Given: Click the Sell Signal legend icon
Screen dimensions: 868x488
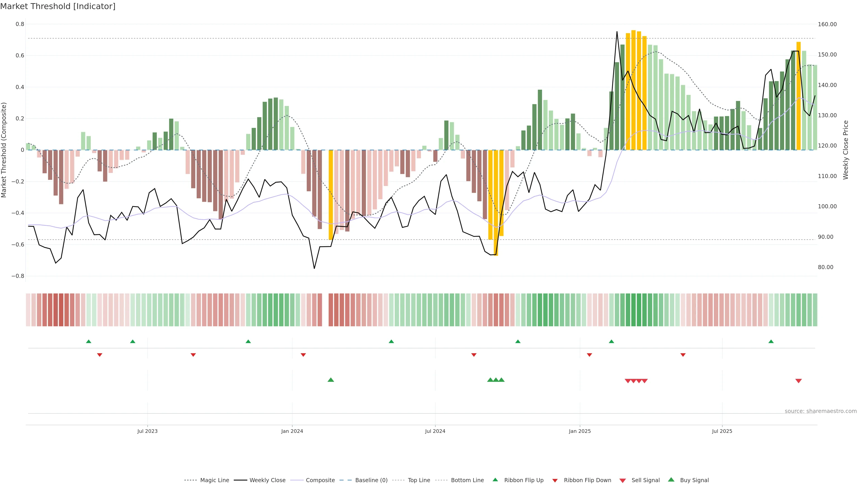Looking at the screenshot, I should 623,481.
